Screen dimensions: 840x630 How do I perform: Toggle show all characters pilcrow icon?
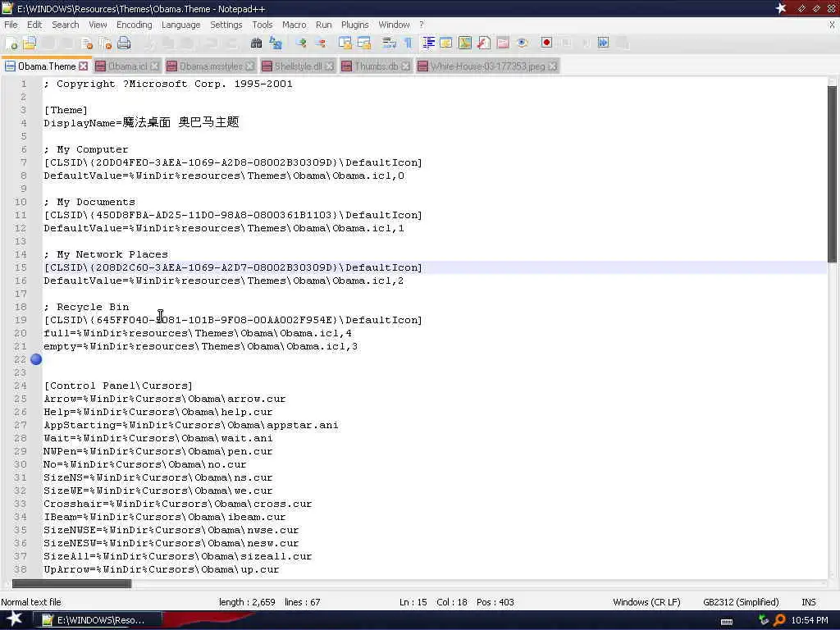click(x=408, y=43)
